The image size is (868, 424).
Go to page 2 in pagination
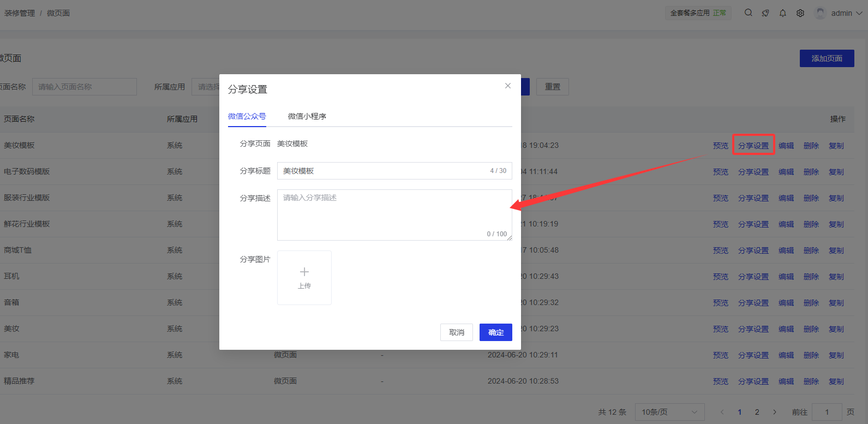pos(757,412)
